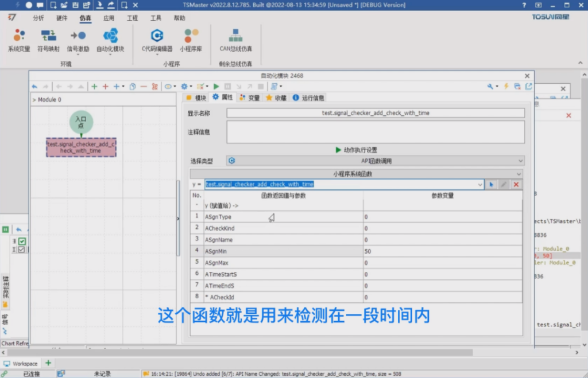Open the 硬件 ribbon tab

[x=61, y=18]
